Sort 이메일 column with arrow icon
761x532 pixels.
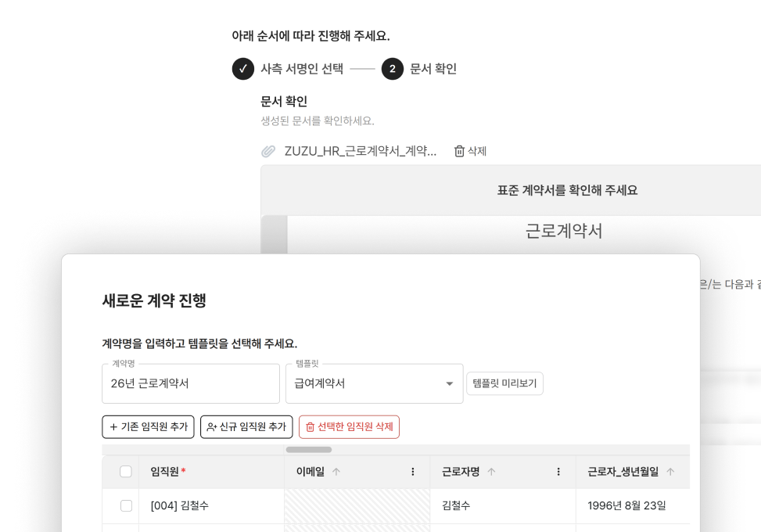click(336, 471)
